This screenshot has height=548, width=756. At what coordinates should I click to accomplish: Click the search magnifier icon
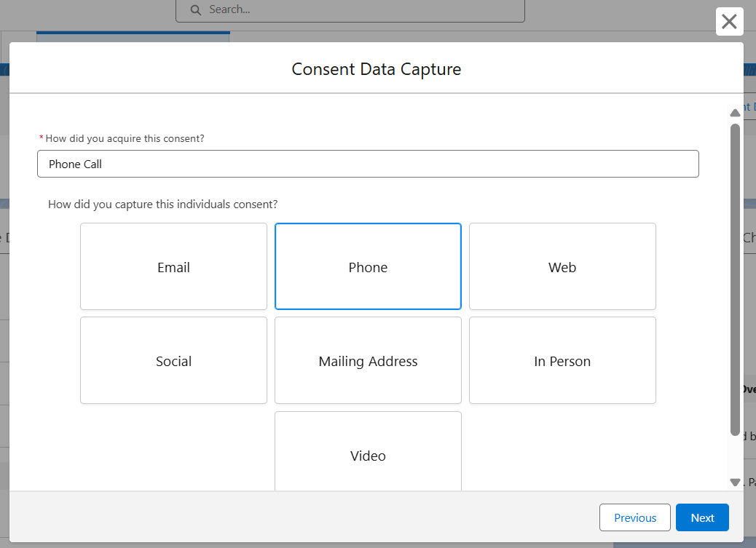195,10
